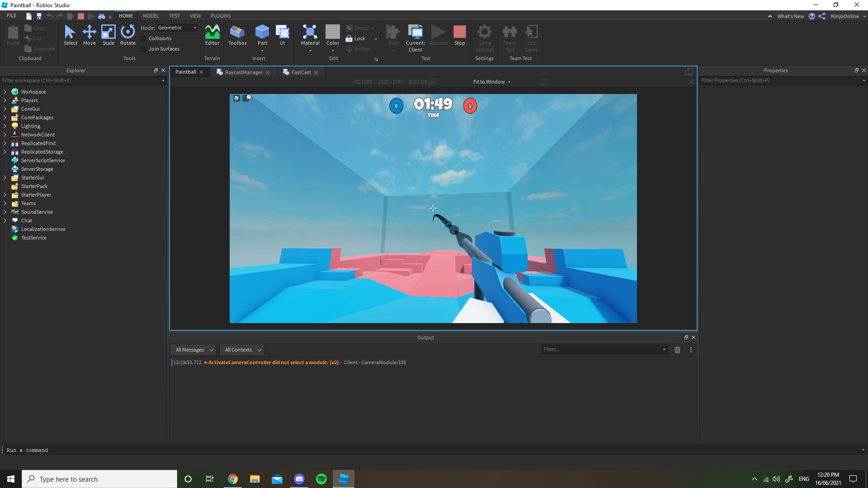This screenshot has width=868, height=488.
Task: Click the Roblox menu icon in game view
Action: (236, 98)
